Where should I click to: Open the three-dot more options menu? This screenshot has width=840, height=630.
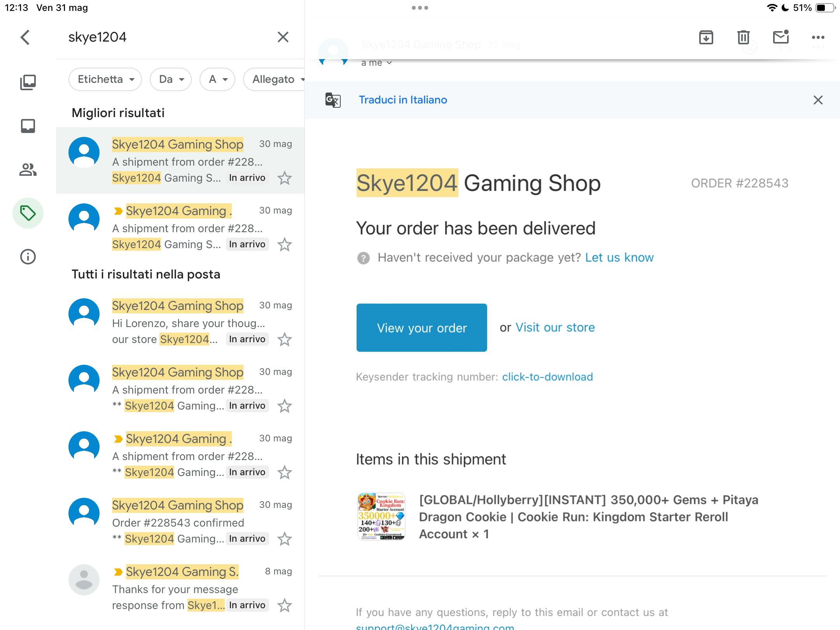coord(818,37)
